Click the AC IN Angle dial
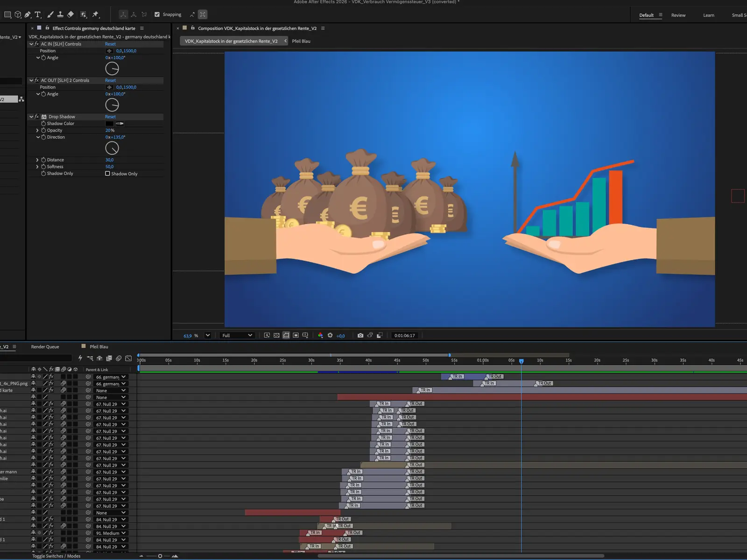 (112, 69)
